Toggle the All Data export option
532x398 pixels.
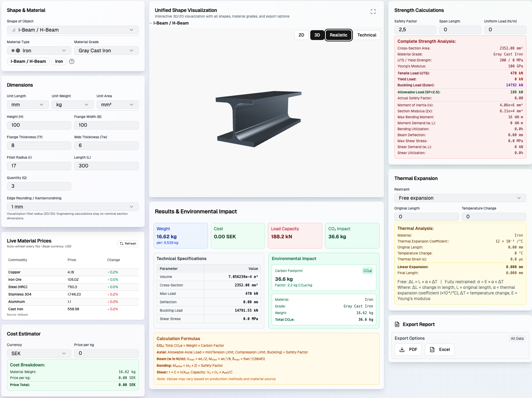[x=517, y=338]
